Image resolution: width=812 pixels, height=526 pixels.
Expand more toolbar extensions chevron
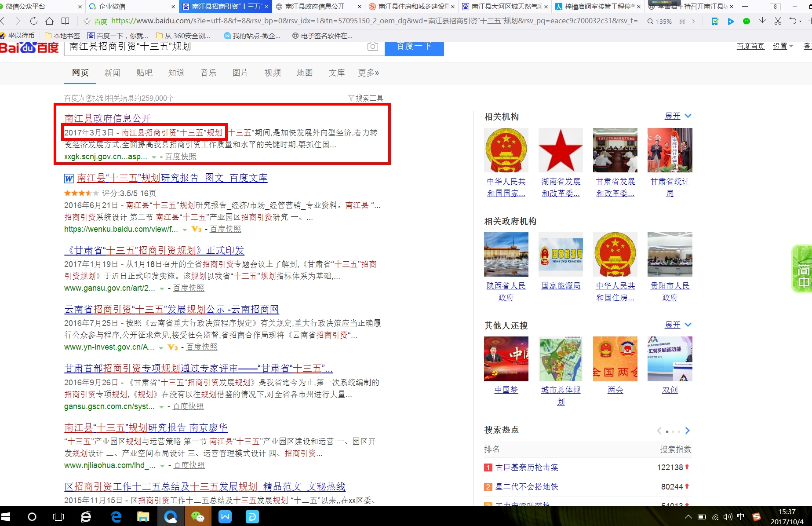pos(693,21)
